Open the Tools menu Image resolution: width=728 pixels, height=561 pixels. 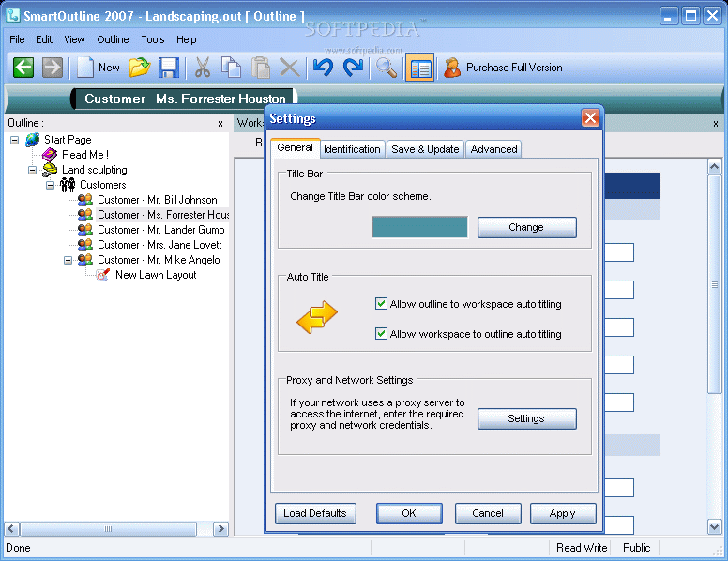point(153,39)
